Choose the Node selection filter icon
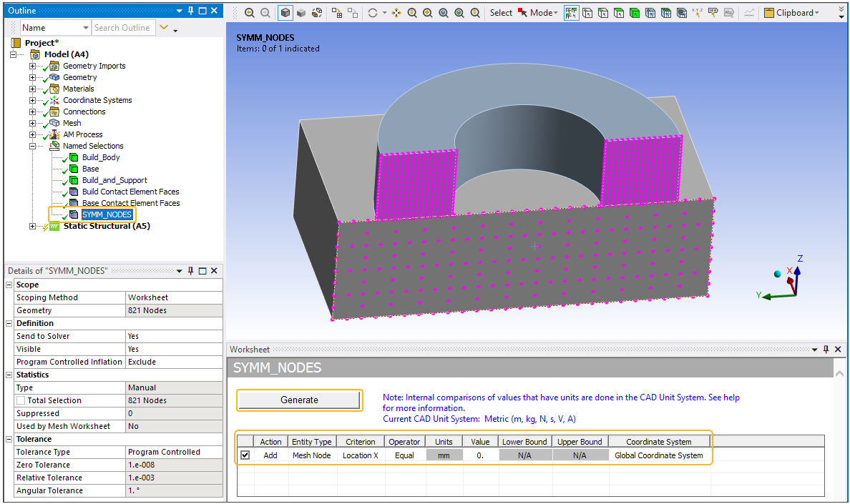850x504 pixels. click(650, 12)
